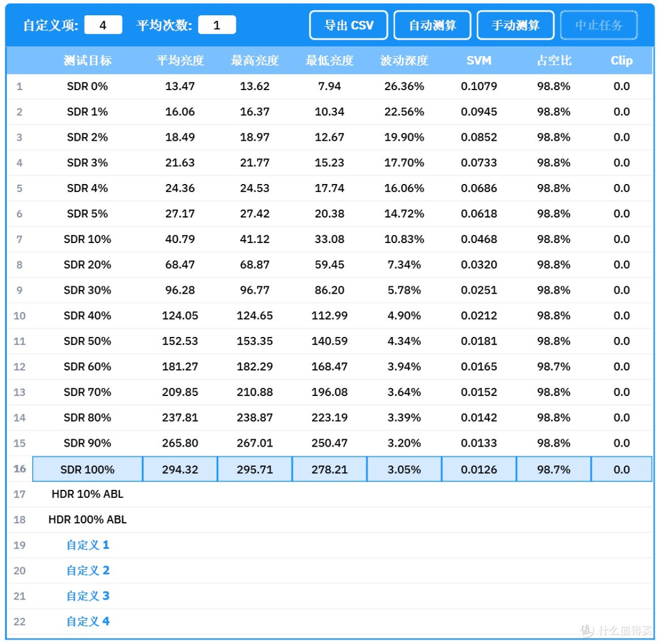This screenshot has width=658, height=644.
Task: Select the SDR 0% row label
Action: pos(87,87)
